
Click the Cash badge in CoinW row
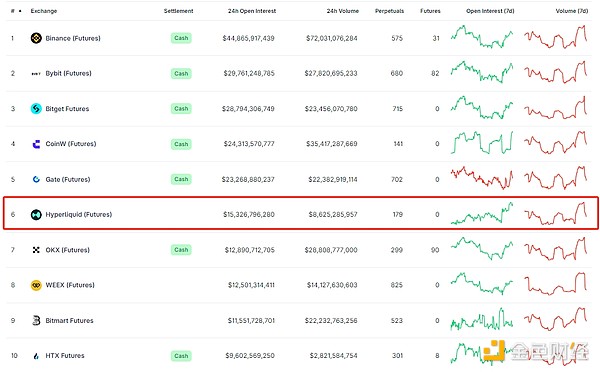point(181,144)
